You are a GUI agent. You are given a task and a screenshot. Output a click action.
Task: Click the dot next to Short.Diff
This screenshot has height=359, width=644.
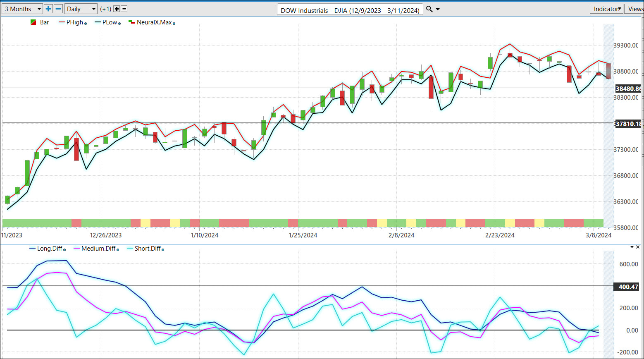click(x=162, y=250)
